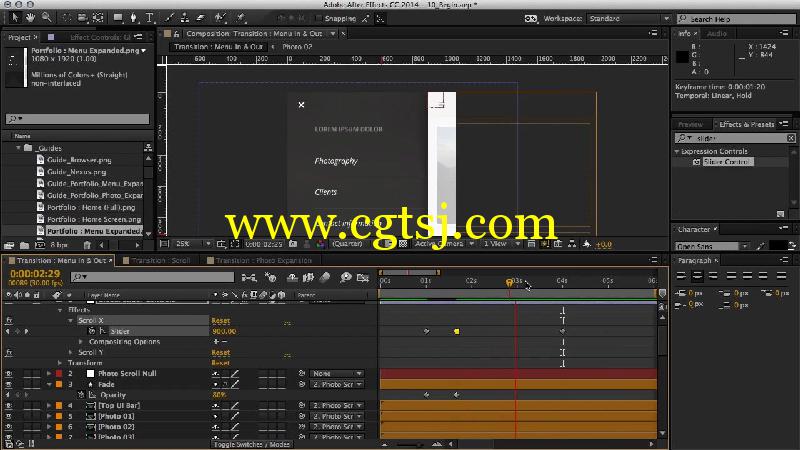Open the 1 View layout dropdown
Screen dimensions: 800x450
[x=502, y=244]
